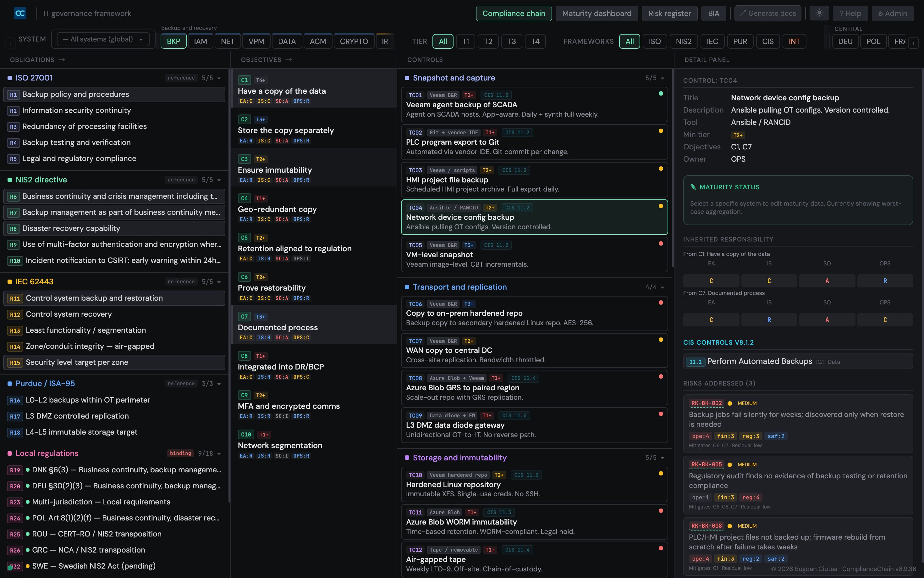The width and height of the screenshot is (924, 578).
Task: Select the TC05 VM-level snapshot control card
Action: (534, 254)
